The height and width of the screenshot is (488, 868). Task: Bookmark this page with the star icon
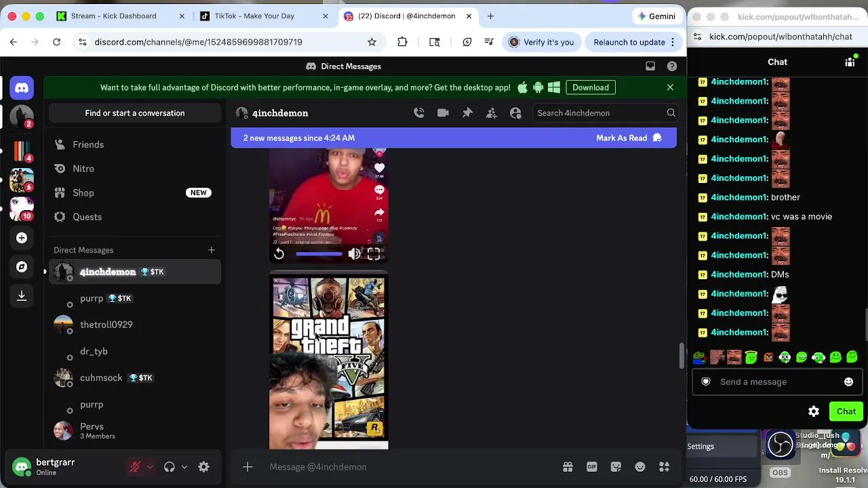372,42
